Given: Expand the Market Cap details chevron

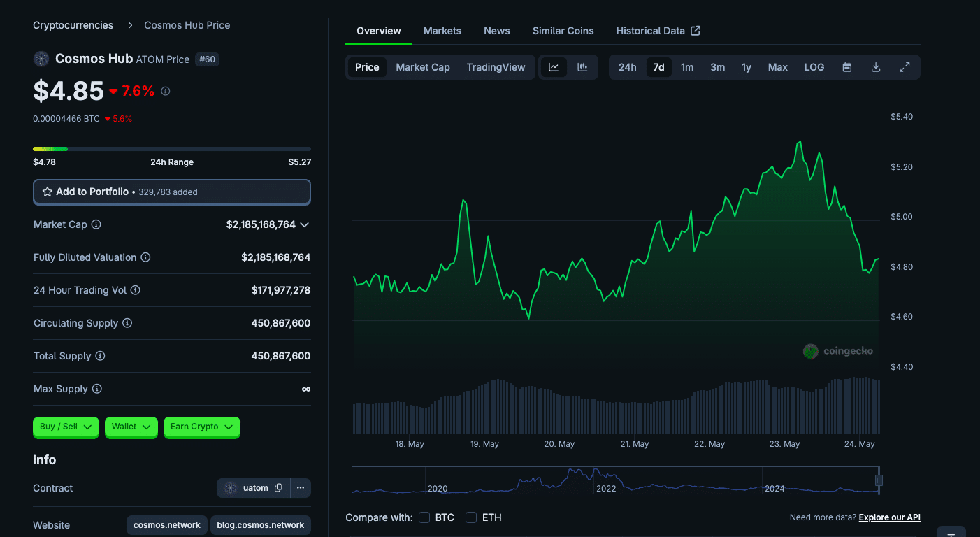Looking at the screenshot, I should [304, 224].
